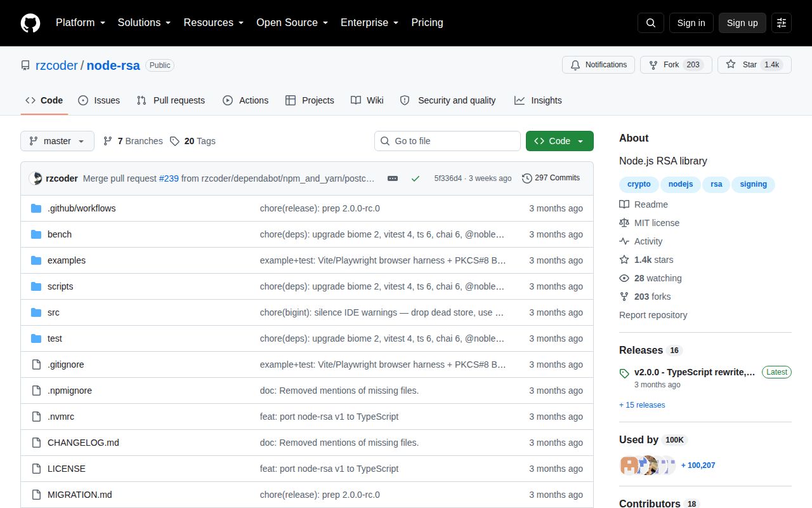Viewport: 812px width, 508px height.
Task: Open the + 15 releases link
Action: 642,405
